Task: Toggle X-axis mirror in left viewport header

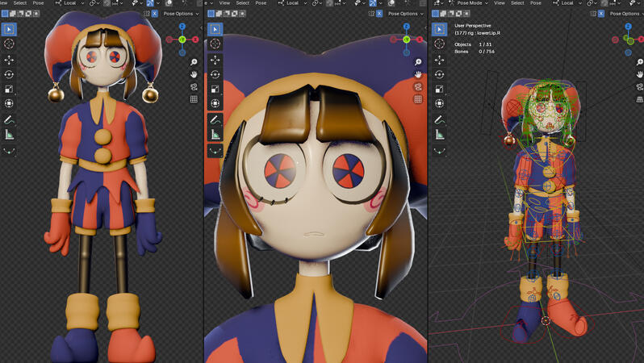Action: [x=155, y=14]
